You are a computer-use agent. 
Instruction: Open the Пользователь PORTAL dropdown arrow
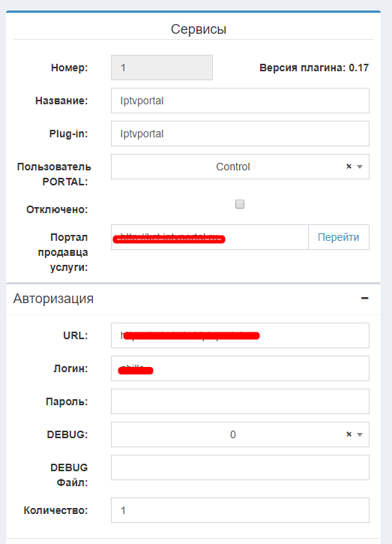tap(360, 167)
